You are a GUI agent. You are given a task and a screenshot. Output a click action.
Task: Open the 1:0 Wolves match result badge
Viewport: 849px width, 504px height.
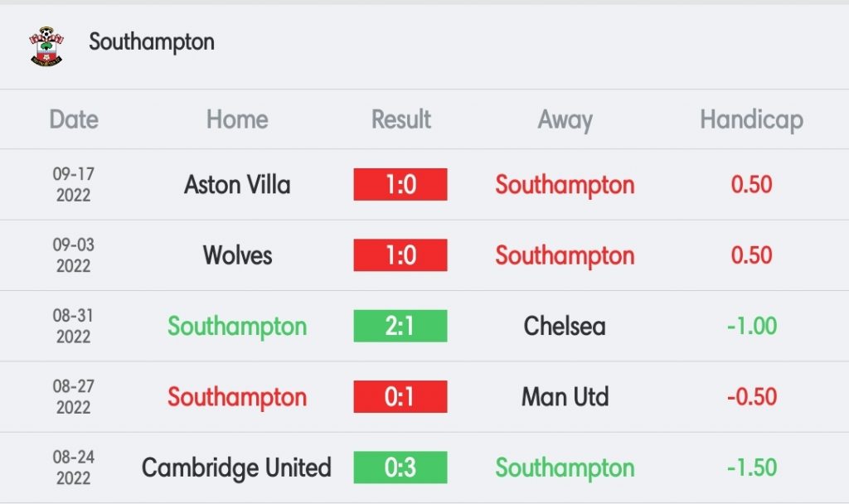[x=400, y=255]
